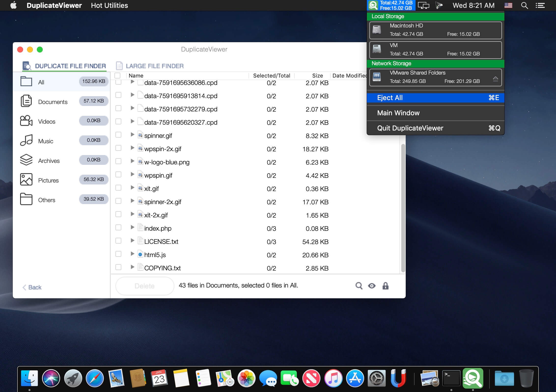Image resolution: width=556 pixels, height=392 pixels.
Task: Open the Hot Utilities menu
Action: [x=109, y=5]
